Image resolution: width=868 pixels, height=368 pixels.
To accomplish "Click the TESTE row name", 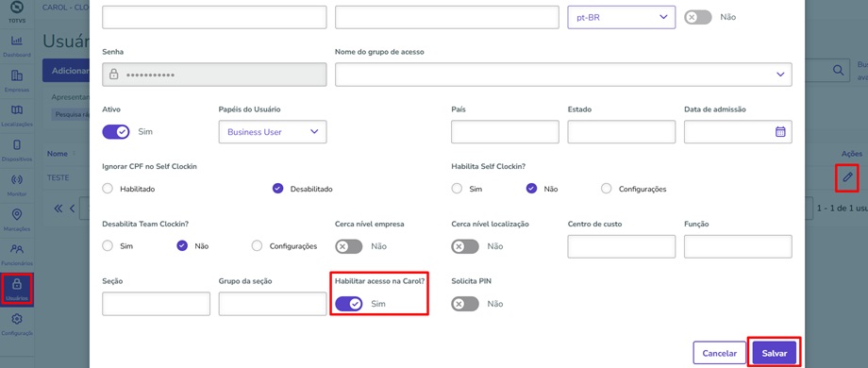I will point(58,178).
